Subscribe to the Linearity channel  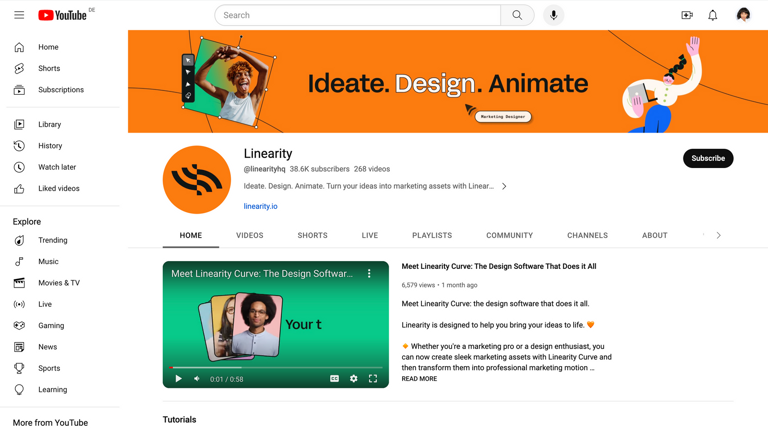pos(708,158)
